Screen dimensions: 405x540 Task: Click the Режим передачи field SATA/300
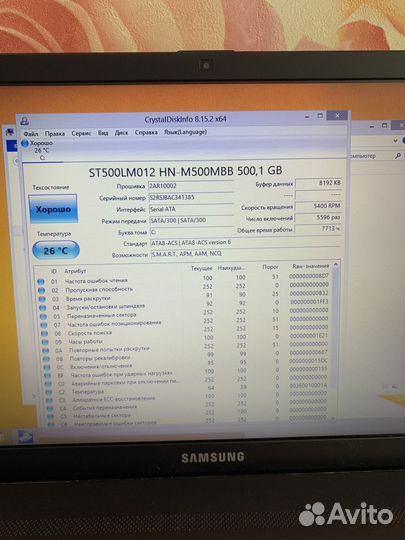click(x=191, y=220)
